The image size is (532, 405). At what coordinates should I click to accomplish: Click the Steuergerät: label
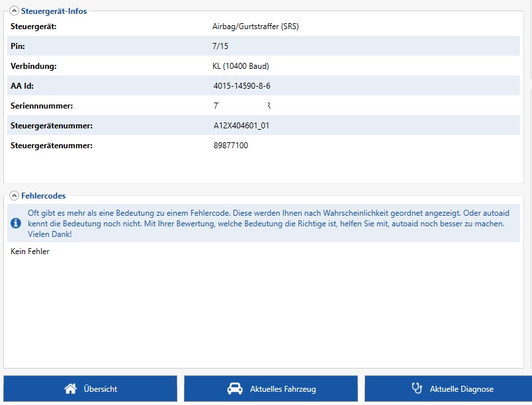pos(34,26)
